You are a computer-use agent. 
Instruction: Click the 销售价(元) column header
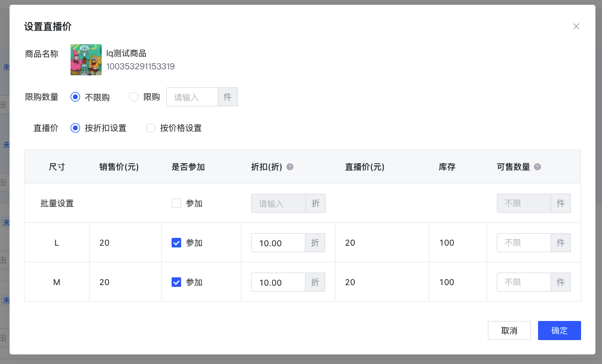click(x=119, y=167)
